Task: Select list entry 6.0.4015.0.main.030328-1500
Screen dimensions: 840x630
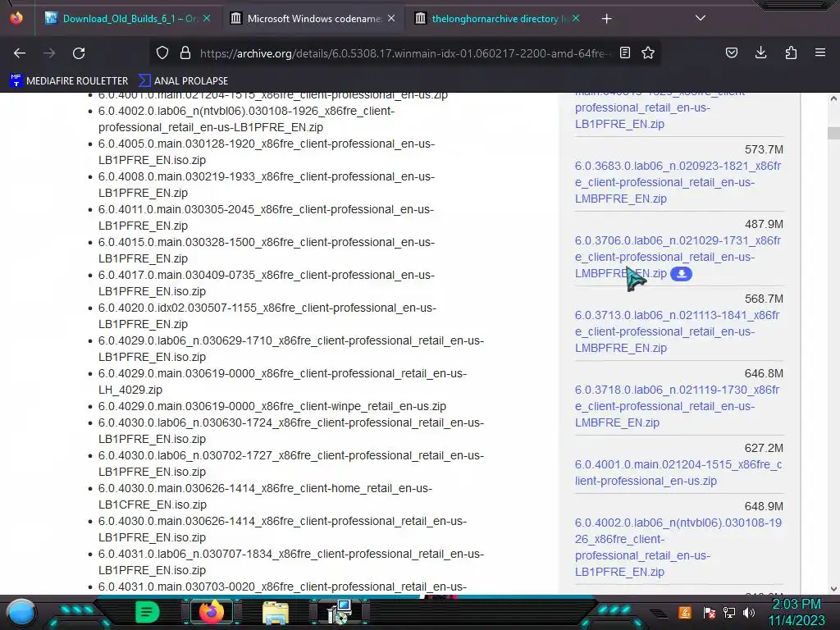Action: click(x=267, y=250)
